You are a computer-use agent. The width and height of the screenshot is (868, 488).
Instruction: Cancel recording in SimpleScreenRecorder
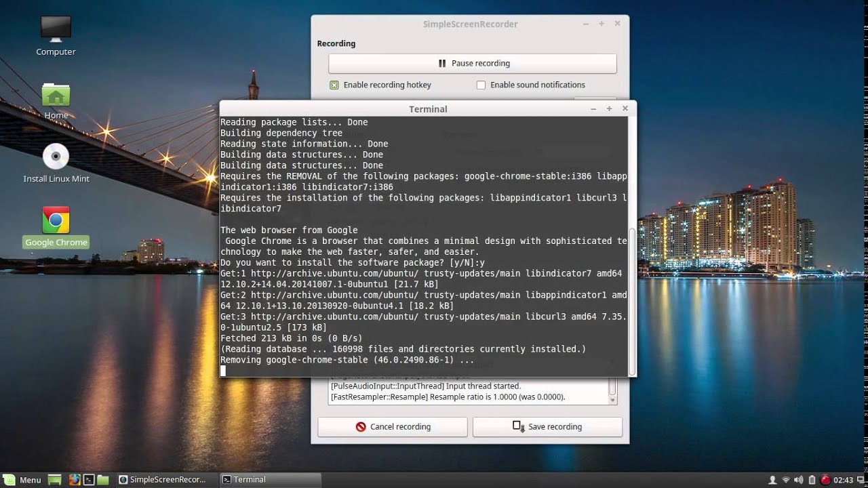[x=393, y=427]
